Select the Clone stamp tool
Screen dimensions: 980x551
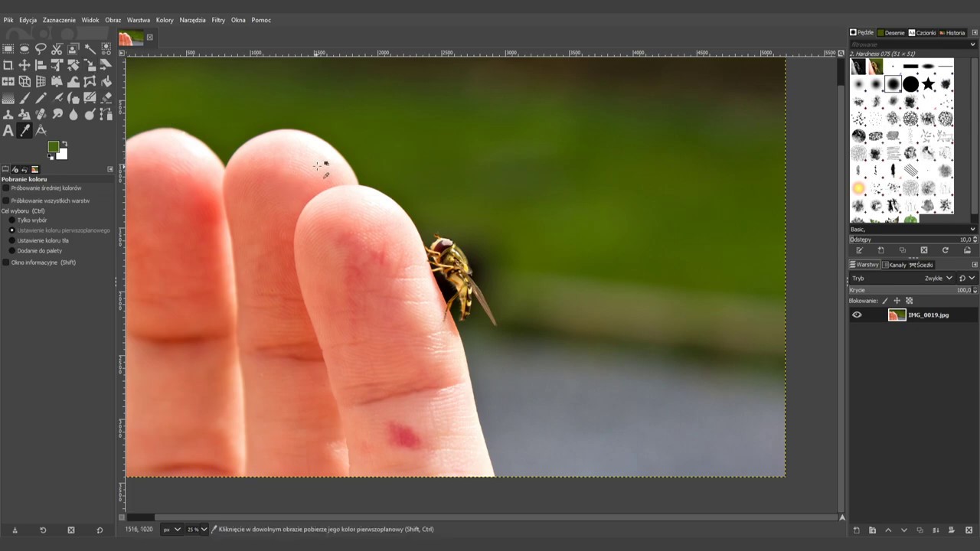coord(8,115)
